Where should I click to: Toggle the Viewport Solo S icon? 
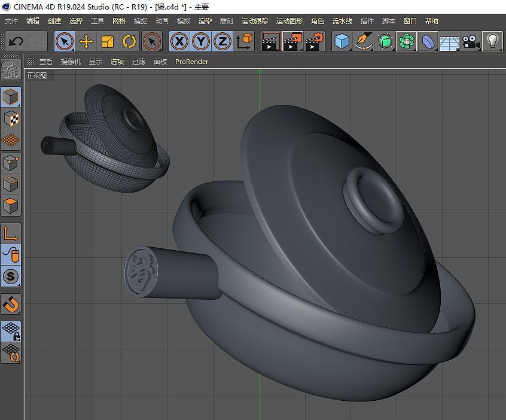pyautogui.click(x=11, y=276)
